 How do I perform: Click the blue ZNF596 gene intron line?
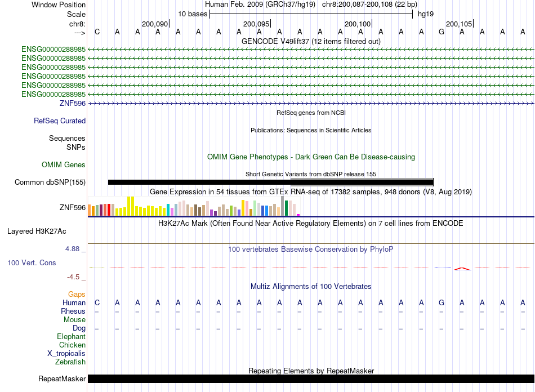click(311, 104)
